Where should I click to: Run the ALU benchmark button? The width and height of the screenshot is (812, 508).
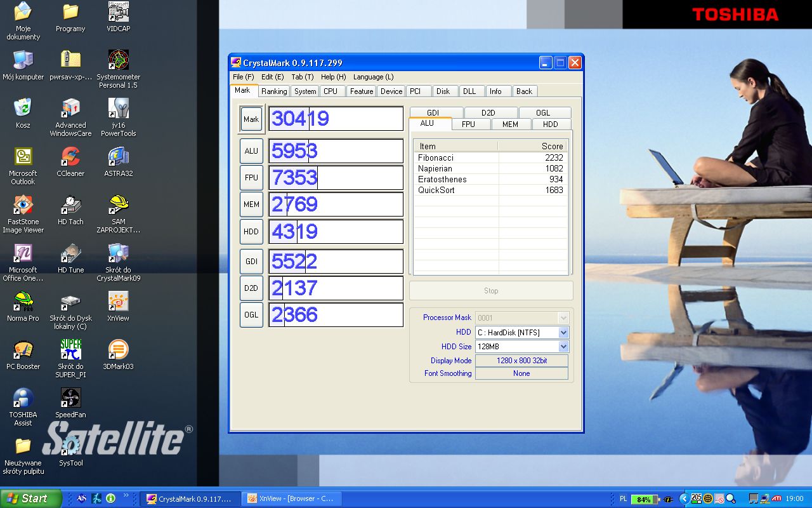point(251,151)
